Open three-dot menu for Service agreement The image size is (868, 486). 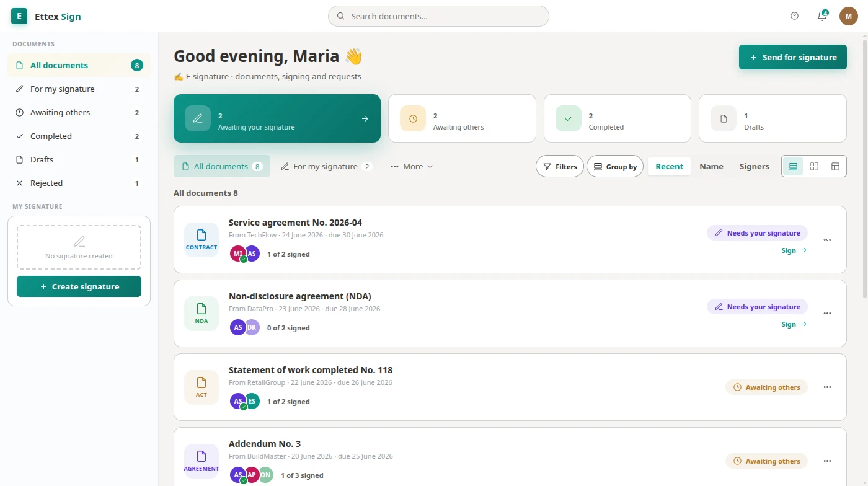click(x=827, y=240)
